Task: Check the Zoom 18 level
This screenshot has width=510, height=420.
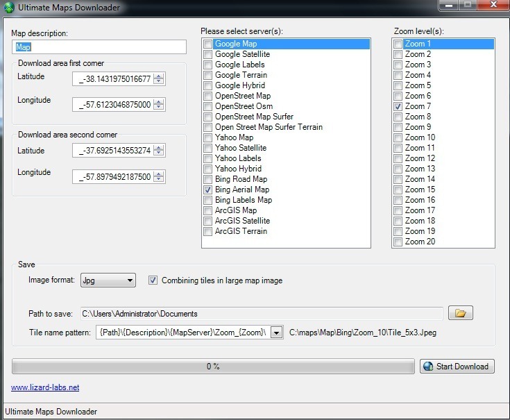Action: (398, 221)
